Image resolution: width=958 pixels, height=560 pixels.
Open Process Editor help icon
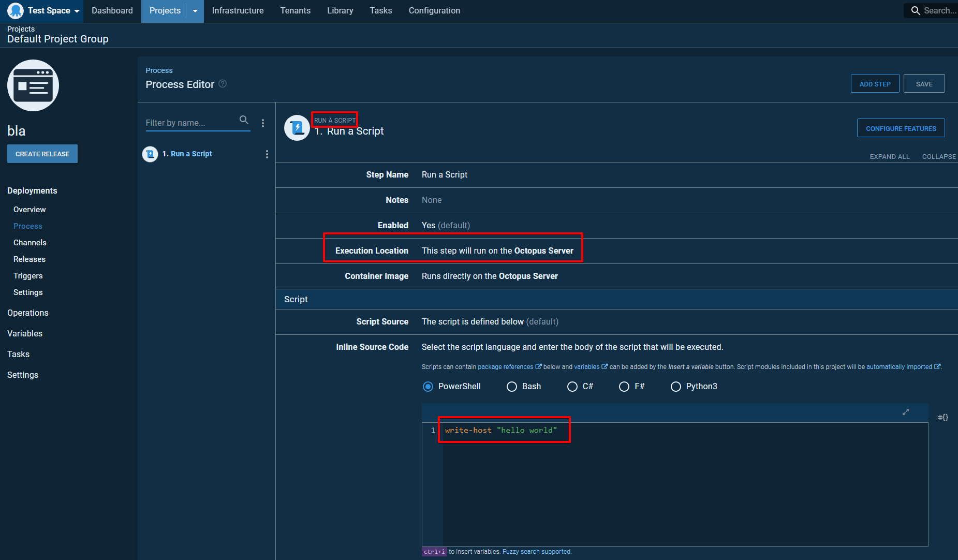[x=223, y=84]
